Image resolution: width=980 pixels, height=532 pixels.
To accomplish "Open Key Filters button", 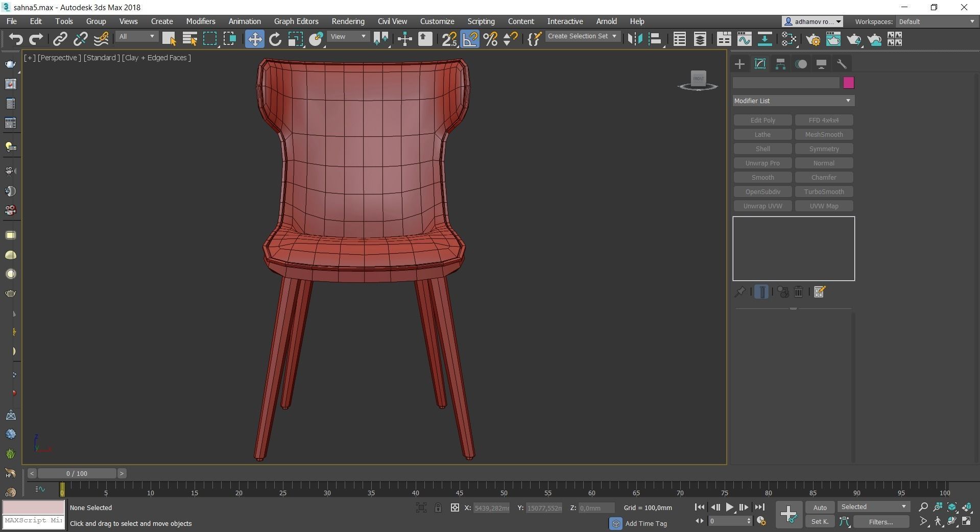I will 881,522.
